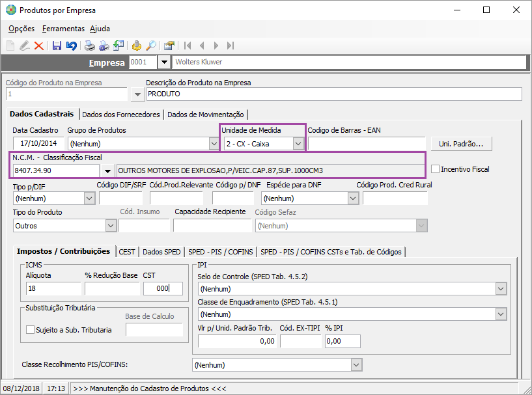
Task: Open the Opções menu
Action: coord(21,29)
